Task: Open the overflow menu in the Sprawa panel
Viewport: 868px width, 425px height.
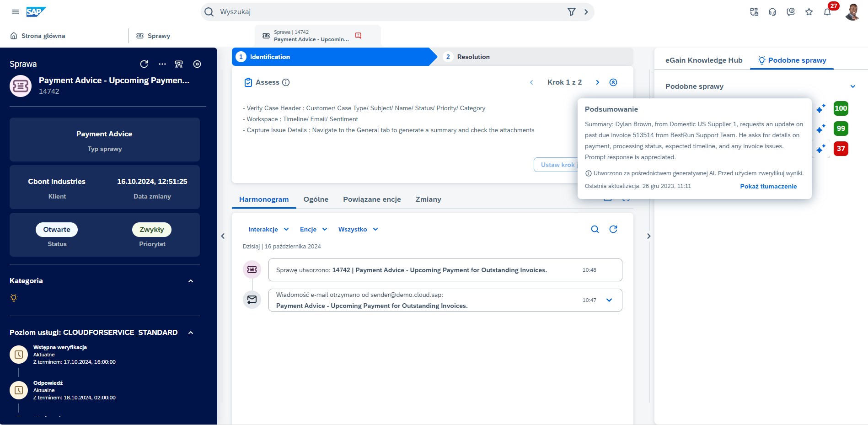Action: click(162, 64)
